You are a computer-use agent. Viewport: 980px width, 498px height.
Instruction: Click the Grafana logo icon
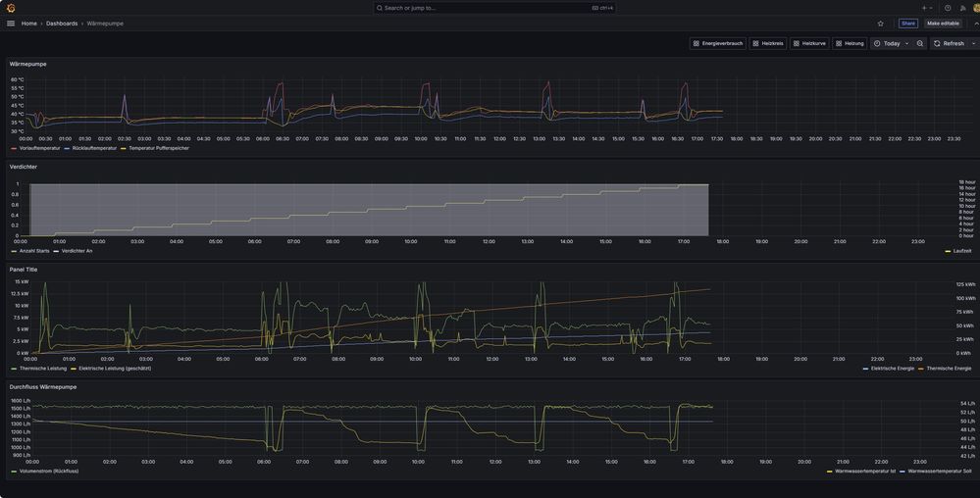click(x=10, y=8)
